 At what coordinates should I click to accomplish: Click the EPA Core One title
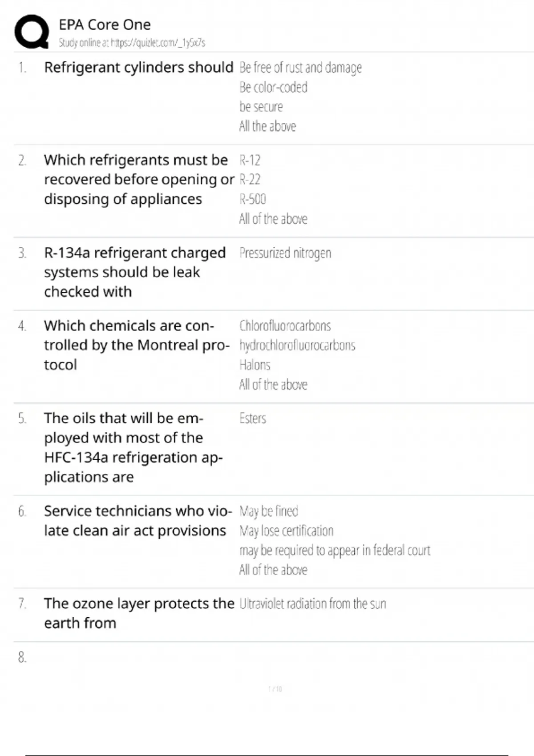point(105,24)
